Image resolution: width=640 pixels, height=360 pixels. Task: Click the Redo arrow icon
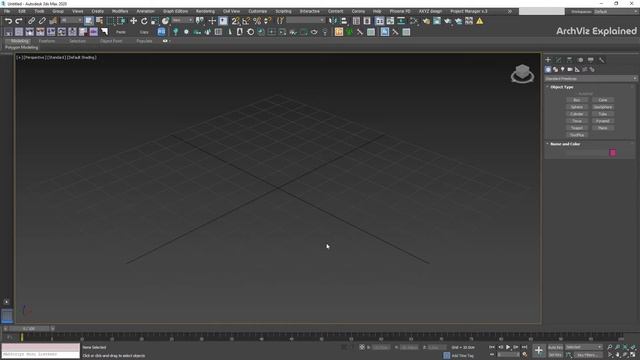point(19,21)
